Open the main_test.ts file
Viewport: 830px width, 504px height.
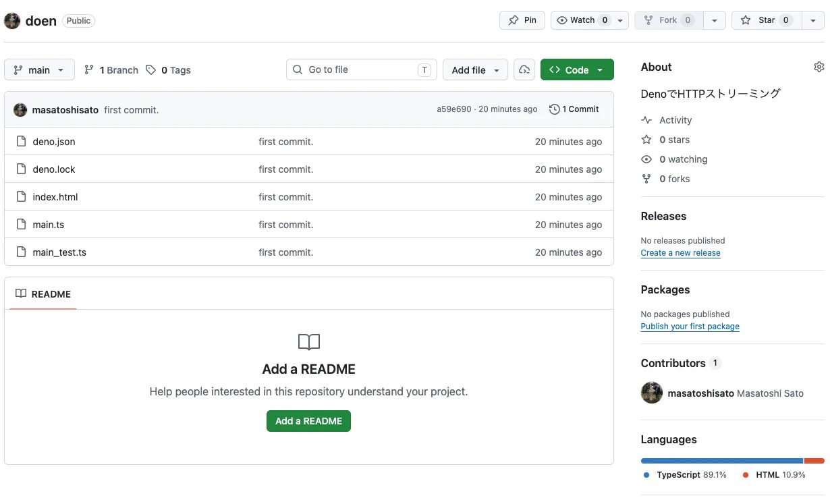[59, 252]
